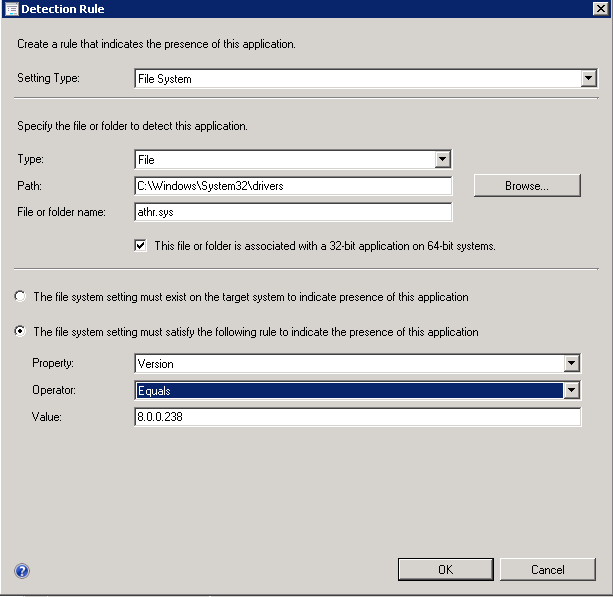Open the Property dropdown showing Version
The image size is (613, 597).
pyautogui.click(x=571, y=364)
